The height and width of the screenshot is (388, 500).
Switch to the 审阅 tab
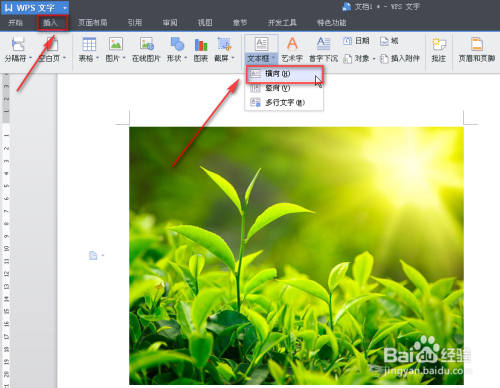point(170,23)
